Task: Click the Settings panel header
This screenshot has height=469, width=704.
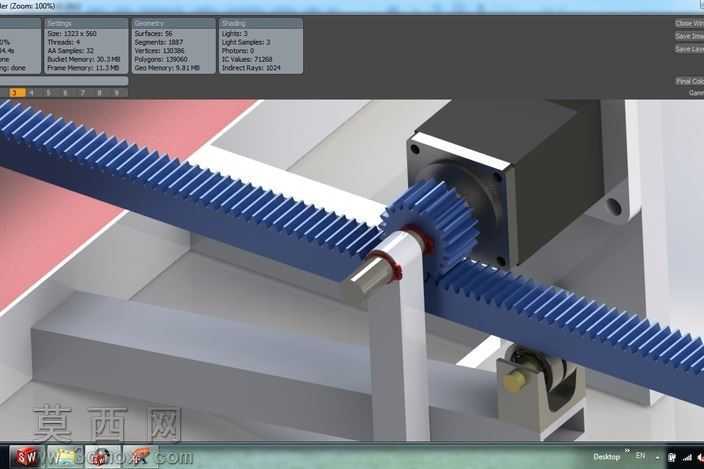Action: point(86,23)
